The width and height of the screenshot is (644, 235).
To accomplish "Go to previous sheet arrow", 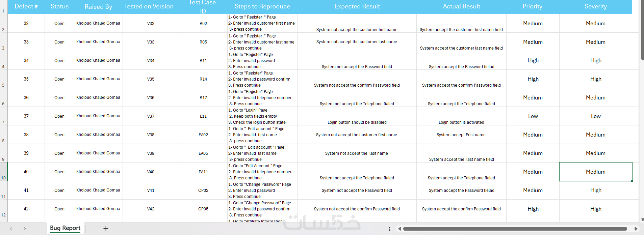I will (11, 229).
